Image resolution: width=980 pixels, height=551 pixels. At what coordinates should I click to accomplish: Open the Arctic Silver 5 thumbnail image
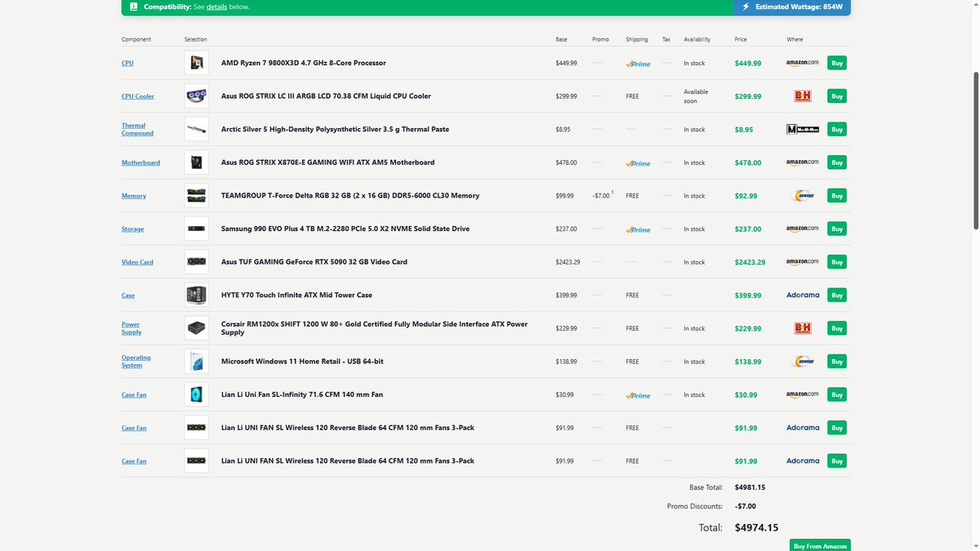[196, 129]
